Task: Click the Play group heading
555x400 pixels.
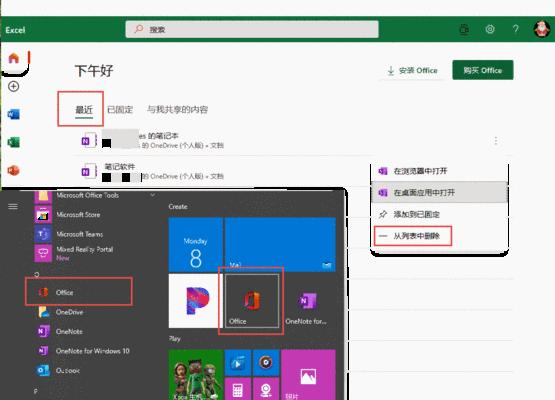Action: pyautogui.click(x=174, y=338)
